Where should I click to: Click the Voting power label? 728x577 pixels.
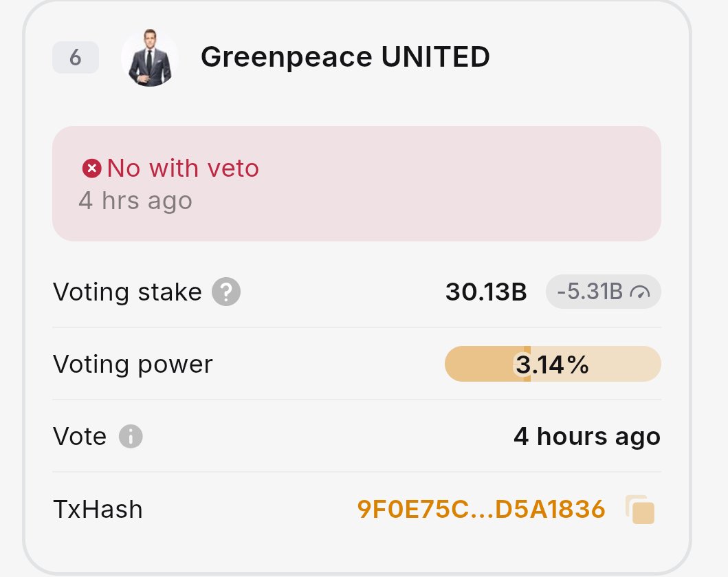[133, 364]
